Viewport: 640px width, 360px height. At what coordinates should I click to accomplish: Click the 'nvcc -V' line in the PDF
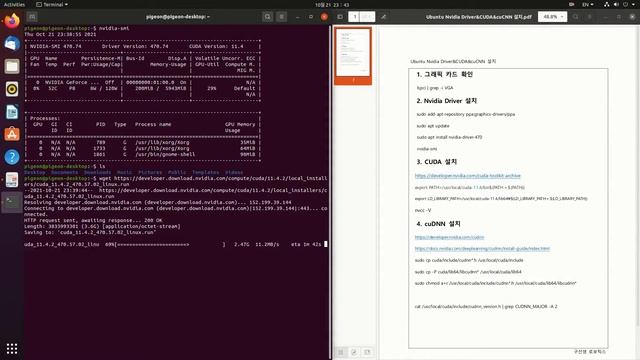[423, 210]
